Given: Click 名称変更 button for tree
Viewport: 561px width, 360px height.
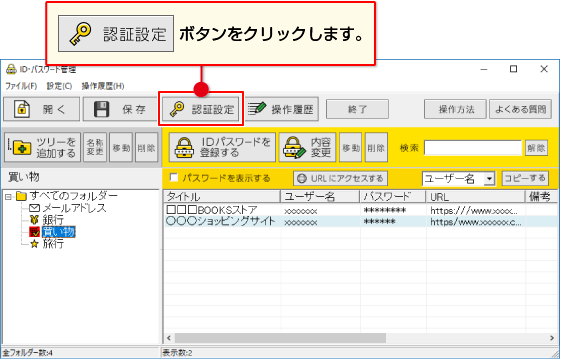Looking at the screenshot, I should [95, 147].
